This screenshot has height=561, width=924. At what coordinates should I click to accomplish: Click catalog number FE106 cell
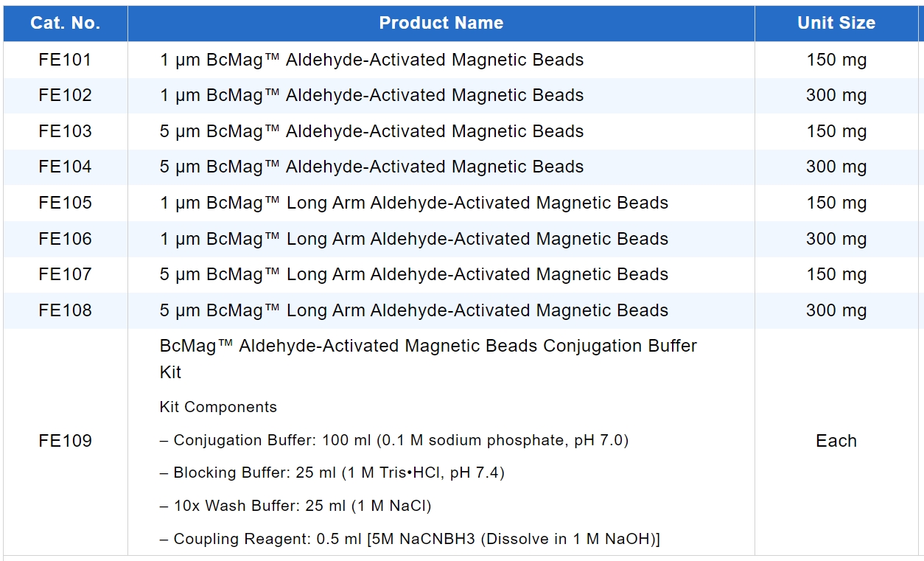click(65, 239)
